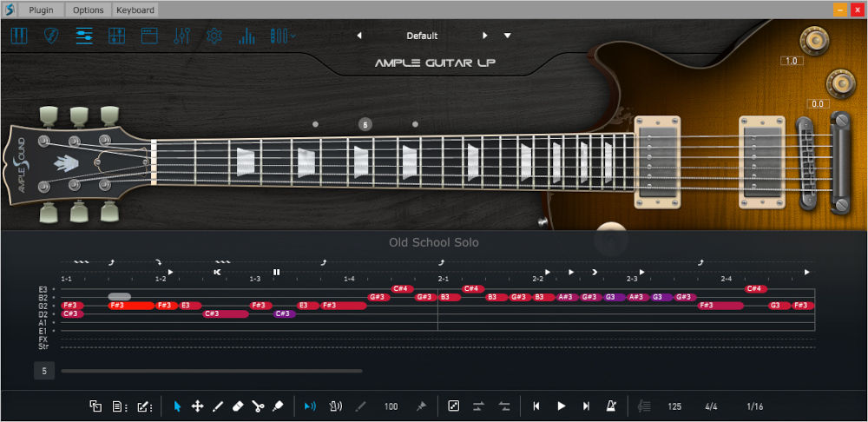Open the bar-chart levels icon

pos(247,36)
